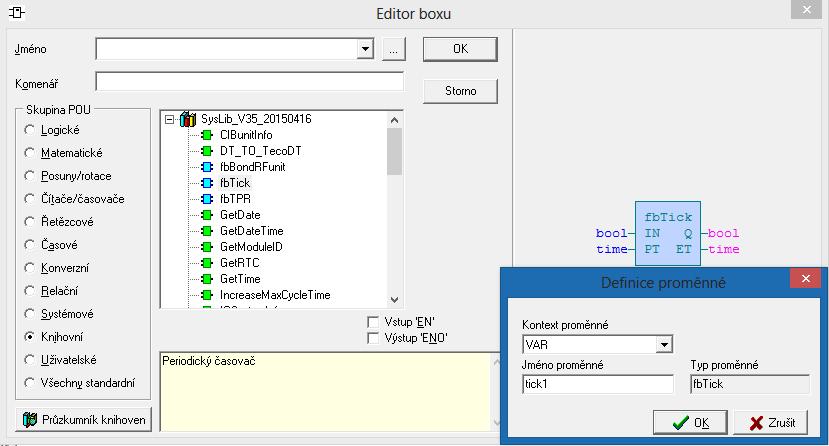829x446 pixels.
Task: Enable the Výstup 'ENO' checkbox
Action: [x=373, y=338]
